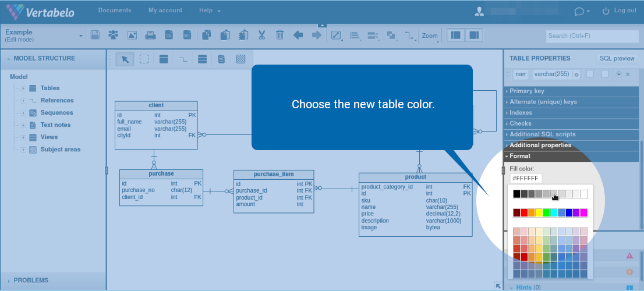This screenshot has width=644, height=291.
Task: Open the Zoom dropdown
Action: tap(430, 36)
